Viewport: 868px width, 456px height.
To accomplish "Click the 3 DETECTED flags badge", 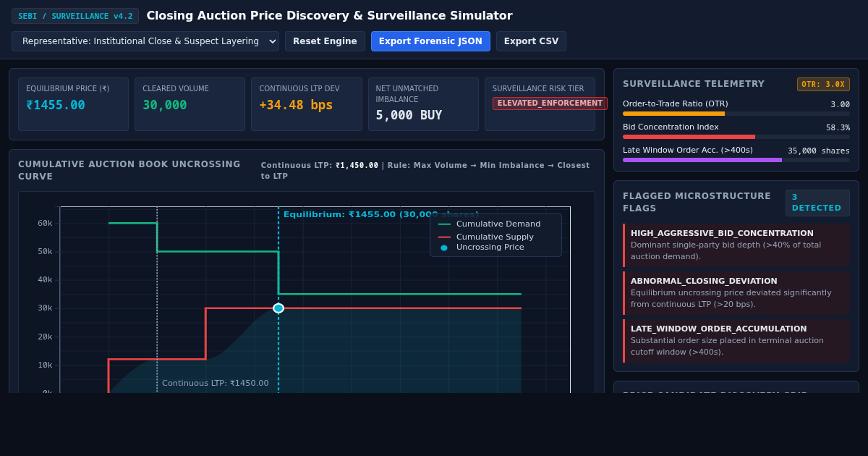I will click(817, 203).
